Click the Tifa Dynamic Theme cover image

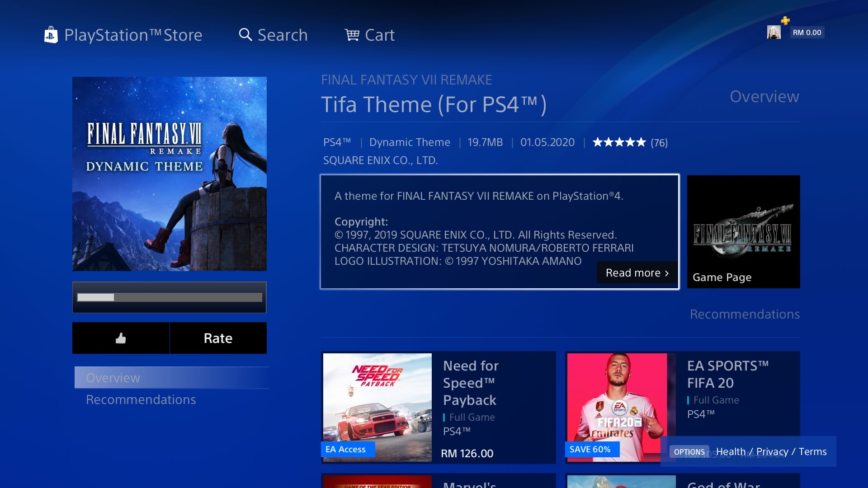(x=170, y=174)
